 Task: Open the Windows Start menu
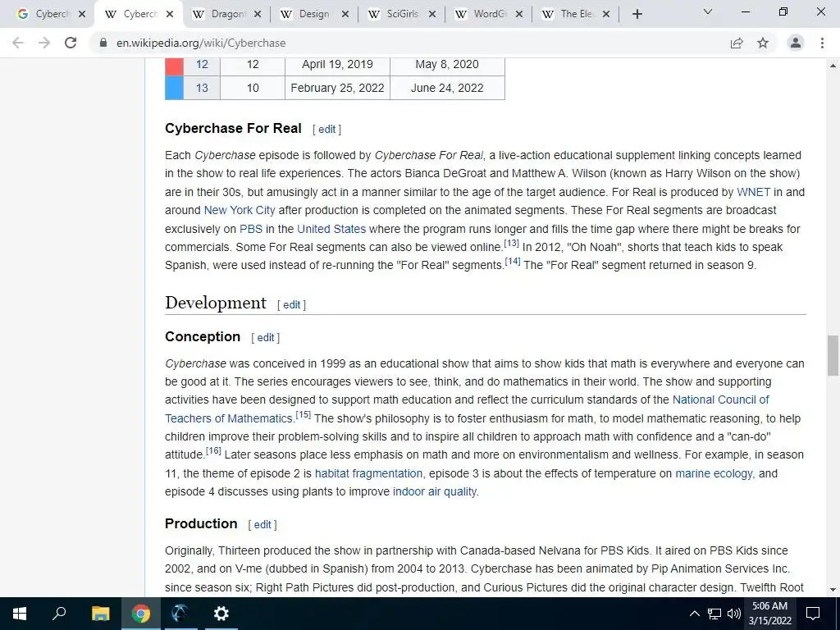point(20,614)
